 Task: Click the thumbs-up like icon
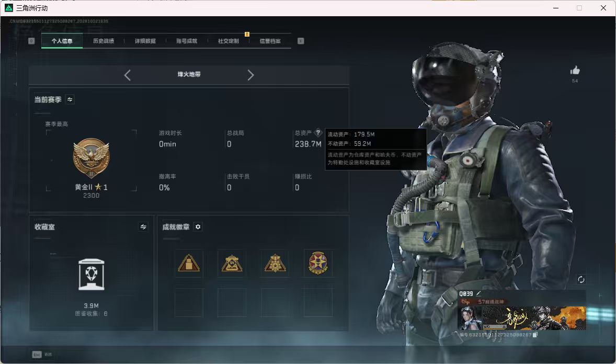575,71
